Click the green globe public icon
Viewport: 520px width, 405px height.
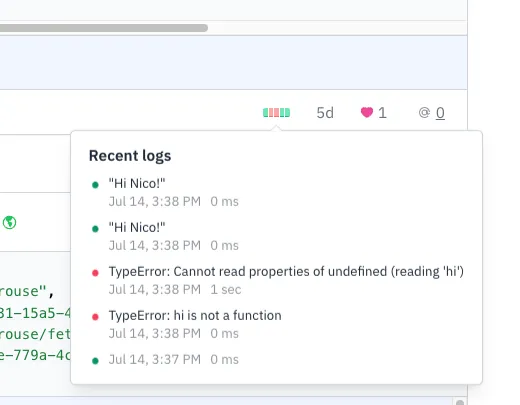pyautogui.click(x=9, y=222)
